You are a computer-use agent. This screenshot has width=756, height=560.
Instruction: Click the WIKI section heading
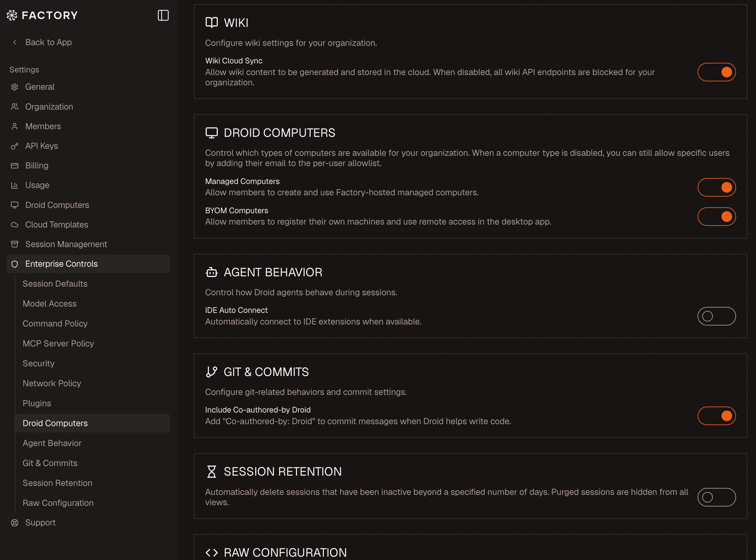236,23
